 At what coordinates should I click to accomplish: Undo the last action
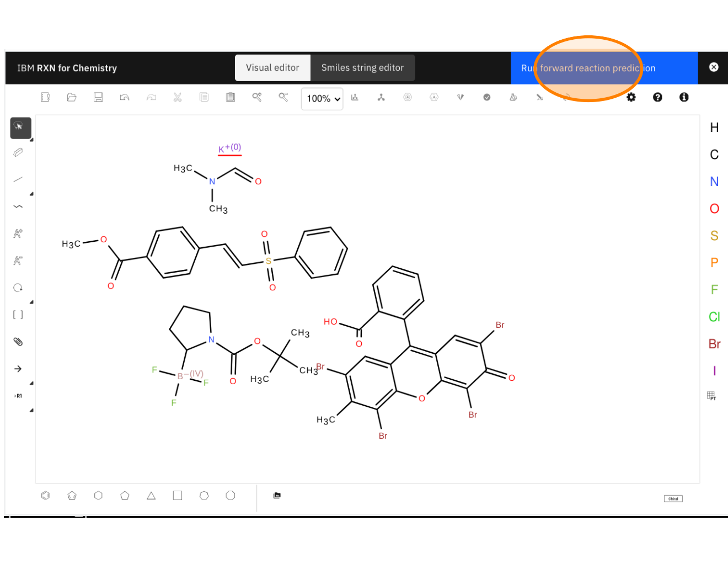(125, 97)
